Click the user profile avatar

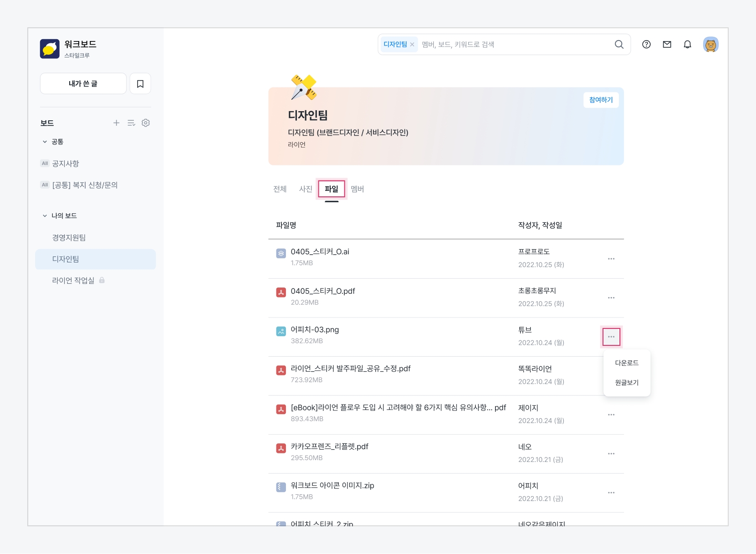[710, 45]
